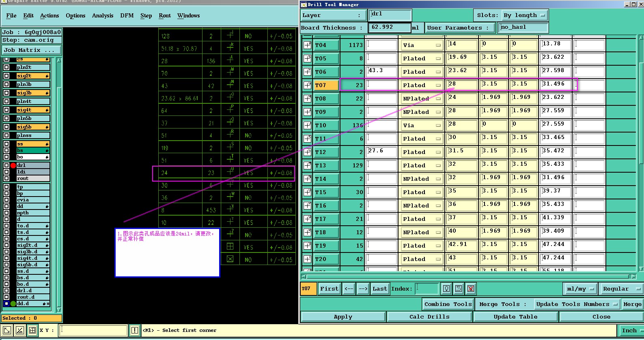Image resolution: width=644 pixels, height=340 pixels.
Task: Open the Via type dropdown for T04
Action: 421,45
